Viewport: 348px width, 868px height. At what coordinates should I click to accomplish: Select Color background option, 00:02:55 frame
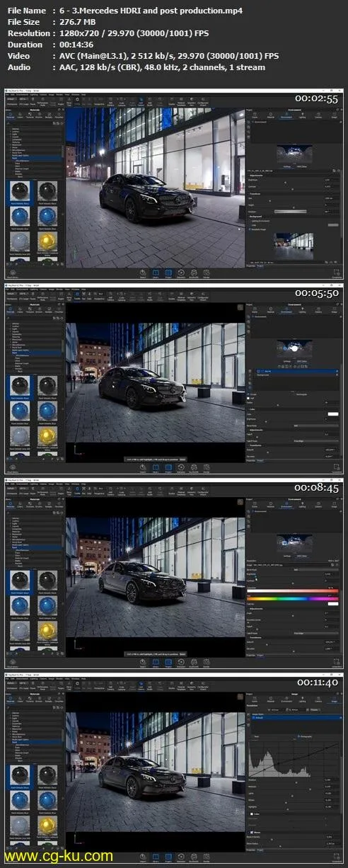[254, 226]
